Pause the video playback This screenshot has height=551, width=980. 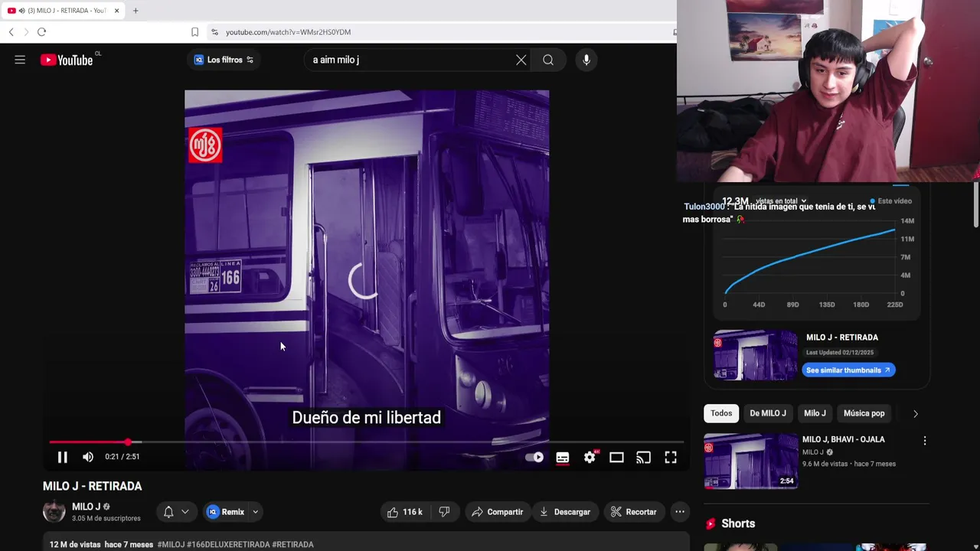(63, 457)
